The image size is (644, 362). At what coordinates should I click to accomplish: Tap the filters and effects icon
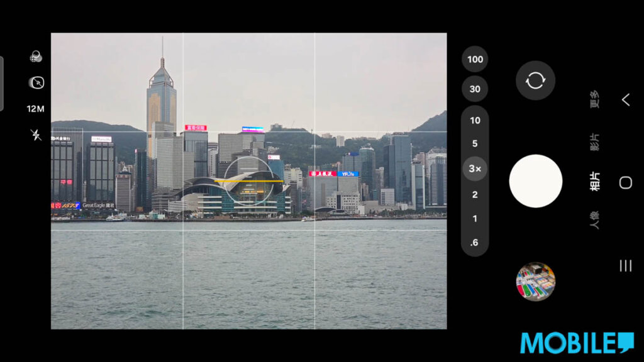tap(36, 57)
